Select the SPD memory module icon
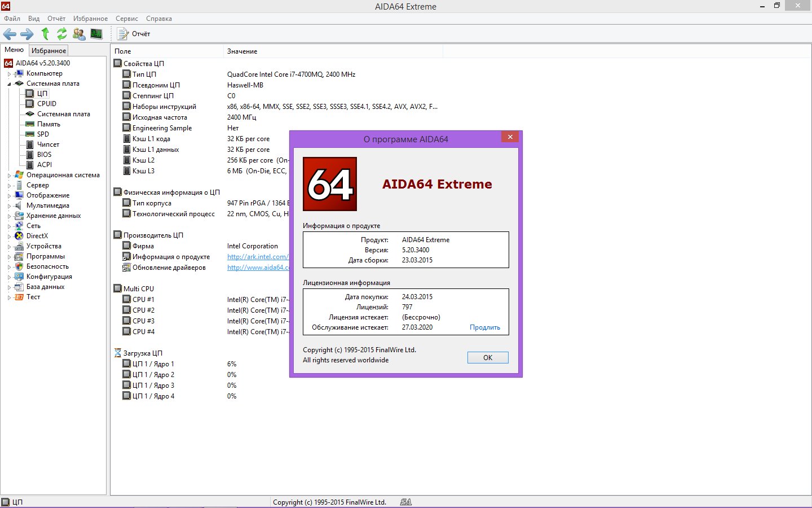The image size is (812, 508). (30, 134)
